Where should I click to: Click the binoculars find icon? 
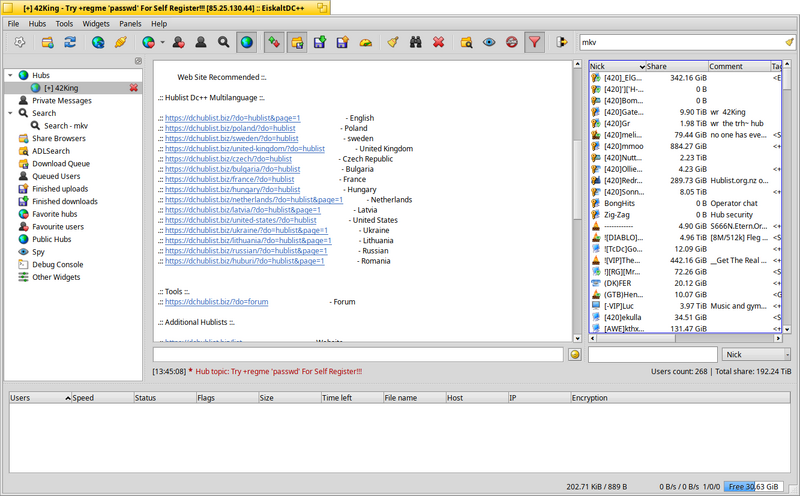click(x=416, y=42)
